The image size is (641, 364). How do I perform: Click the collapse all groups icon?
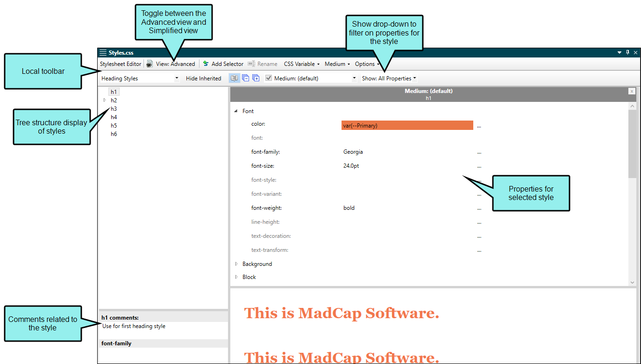click(x=245, y=78)
